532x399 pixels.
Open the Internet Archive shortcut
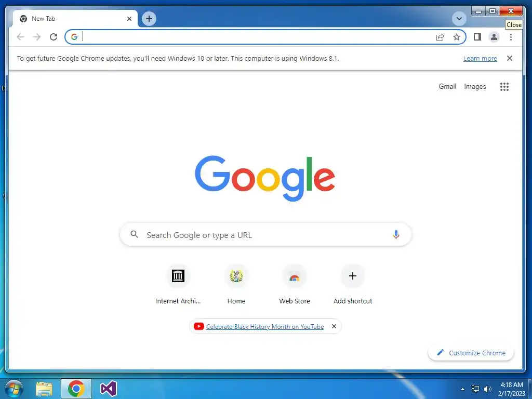click(178, 284)
